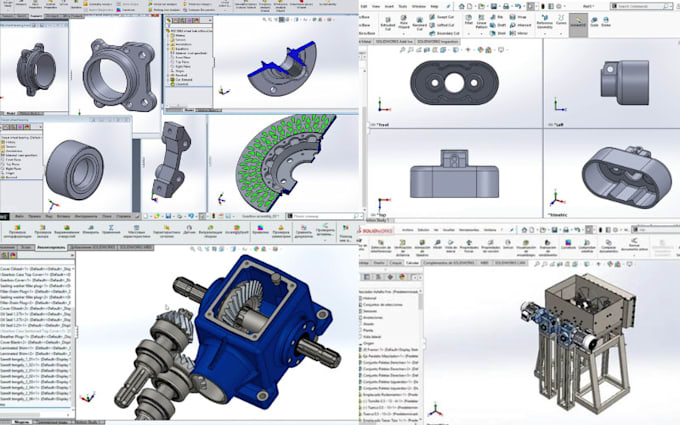Select the Fillet tool in the features ribbon
Screen dimensions: 680x425
pos(469,20)
